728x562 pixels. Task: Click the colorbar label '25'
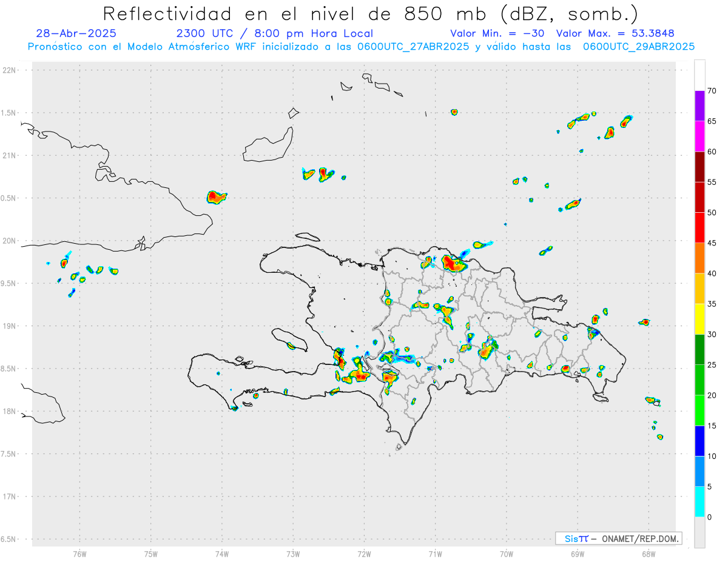click(x=712, y=365)
